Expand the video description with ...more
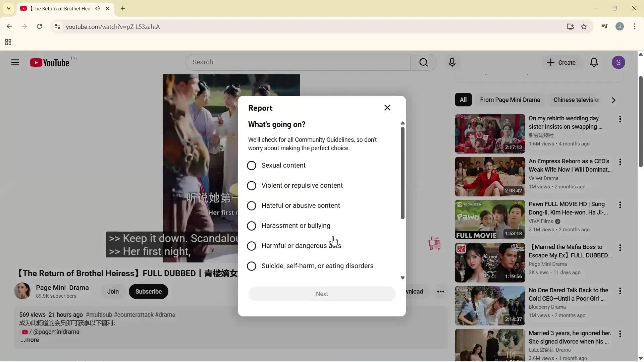Screen dimensions: 644x362 pos(30,340)
